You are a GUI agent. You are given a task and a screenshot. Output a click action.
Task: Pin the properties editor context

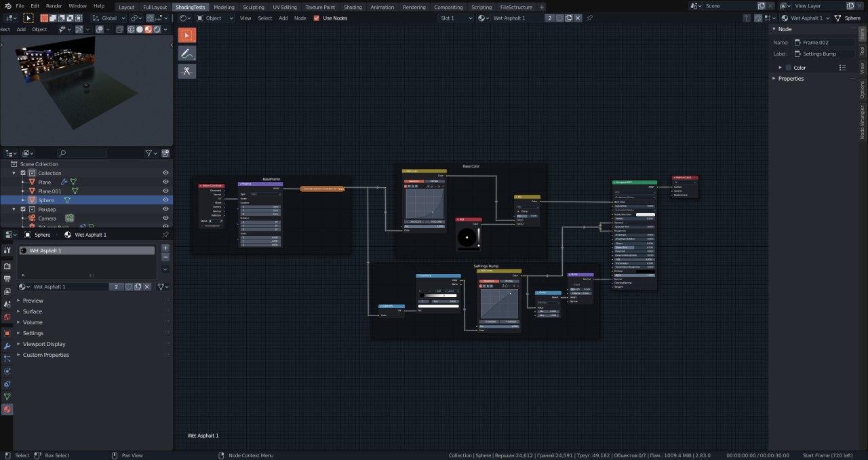point(165,235)
